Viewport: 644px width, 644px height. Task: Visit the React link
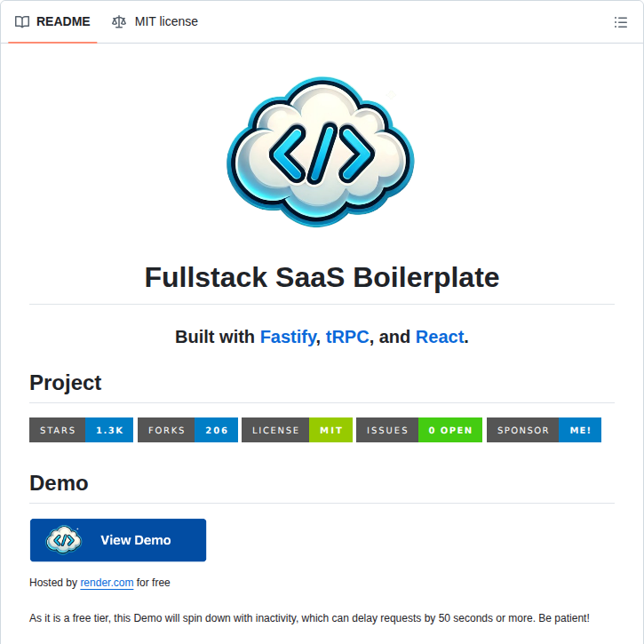(440, 337)
